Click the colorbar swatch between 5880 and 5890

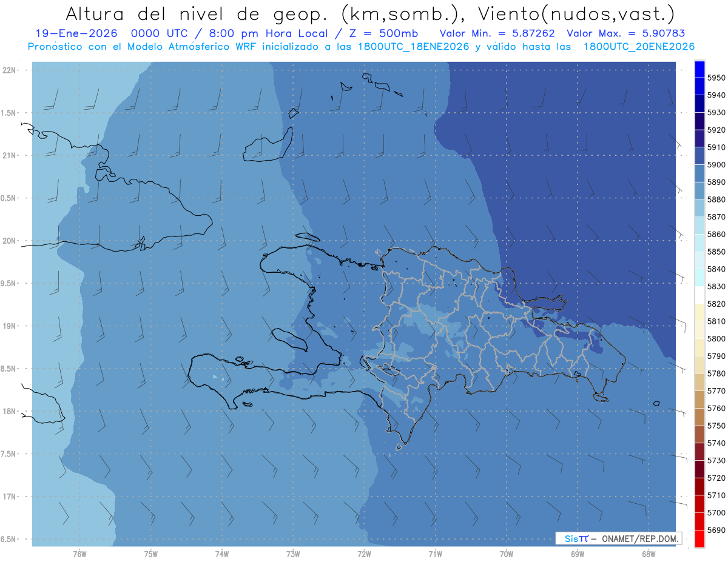click(699, 191)
